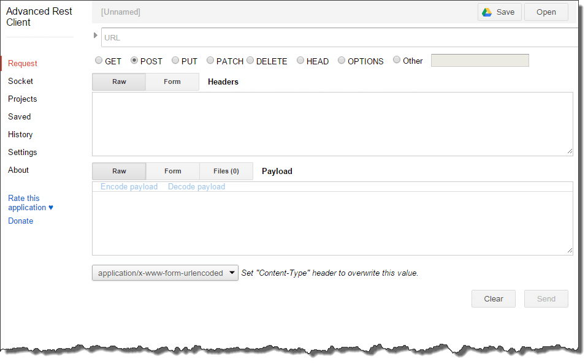Open the Request section in sidebar
The height and width of the screenshot is (364, 588).
click(23, 63)
